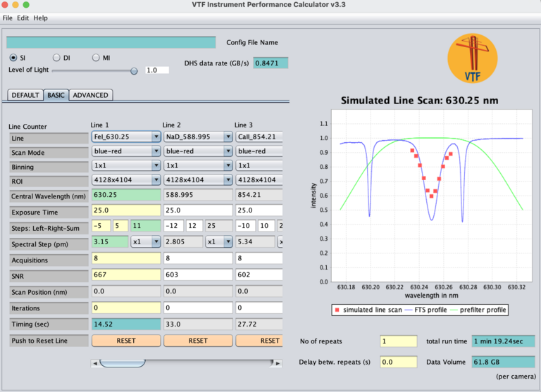Click Data Volume 61.8 GB value

click(504, 362)
